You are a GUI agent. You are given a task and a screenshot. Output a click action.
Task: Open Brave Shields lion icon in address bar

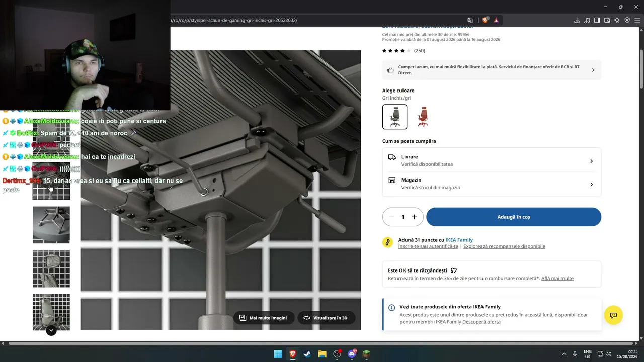click(x=485, y=20)
